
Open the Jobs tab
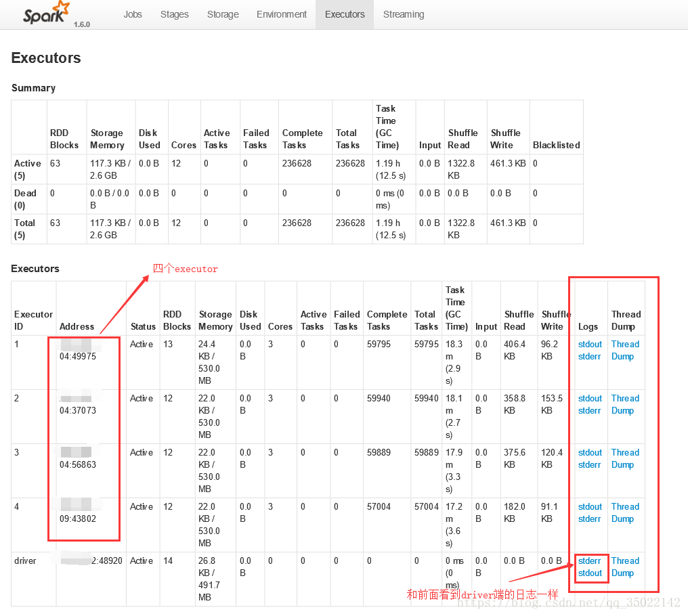[133, 14]
